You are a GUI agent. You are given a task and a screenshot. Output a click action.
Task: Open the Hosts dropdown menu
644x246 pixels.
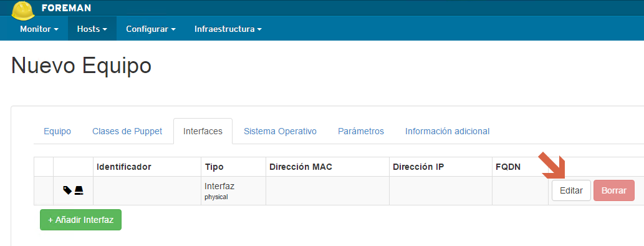[x=92, y=29]
